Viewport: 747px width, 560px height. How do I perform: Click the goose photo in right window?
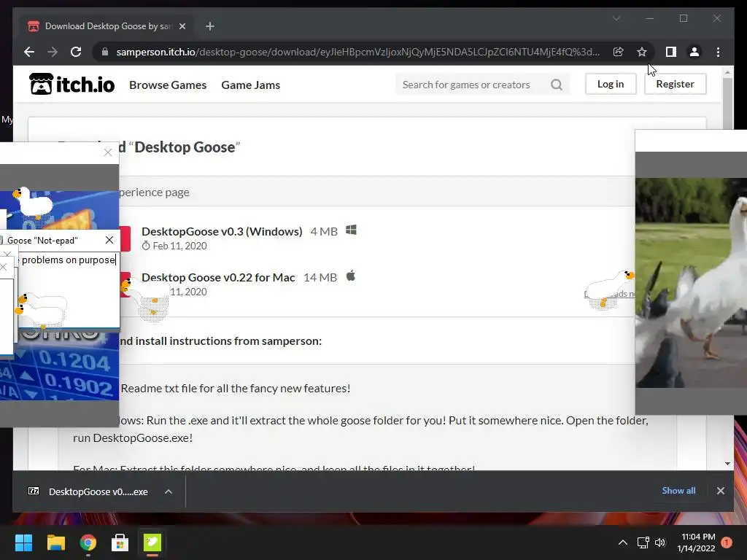[691, 283]
